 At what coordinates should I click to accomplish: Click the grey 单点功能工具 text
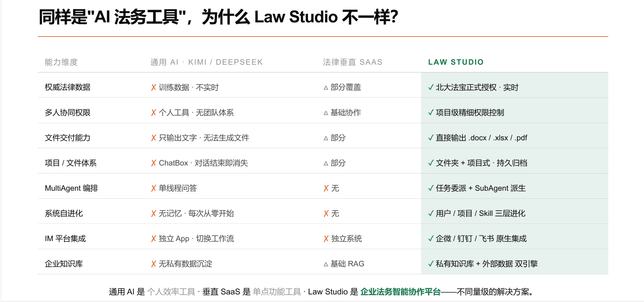[277, 292]
